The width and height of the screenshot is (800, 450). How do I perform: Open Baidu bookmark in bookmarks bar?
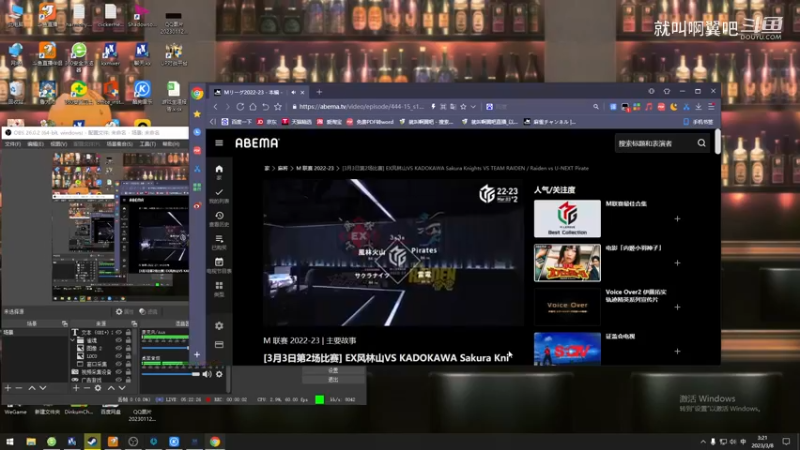click(x=237, y=122)
